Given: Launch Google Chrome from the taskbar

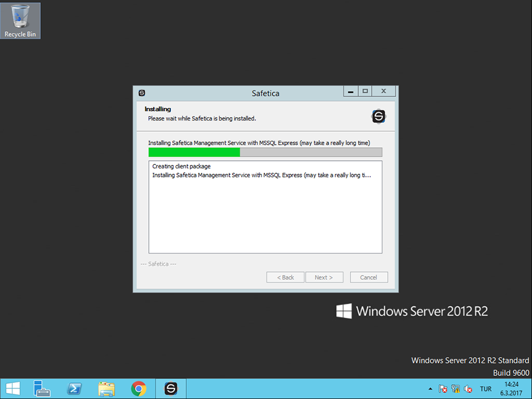Looking at the screenshot, I should pyautogui.click(x=139, y=388).
